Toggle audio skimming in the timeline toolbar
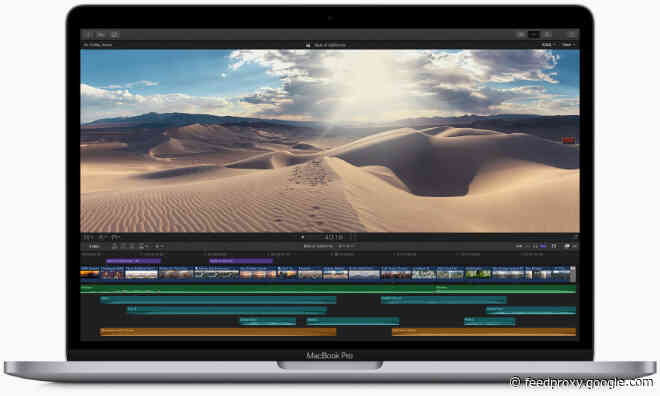The width and height of the screenshot is (660, 396). 528,246
